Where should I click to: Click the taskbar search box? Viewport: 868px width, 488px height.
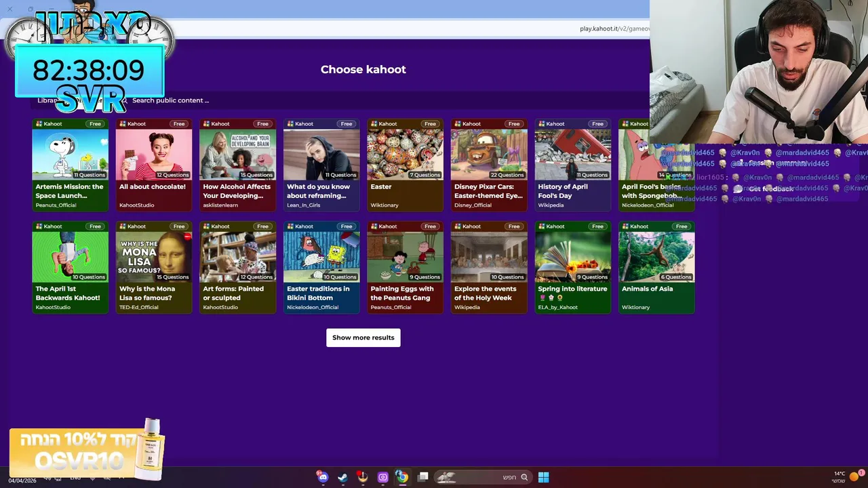click(482, 477)
